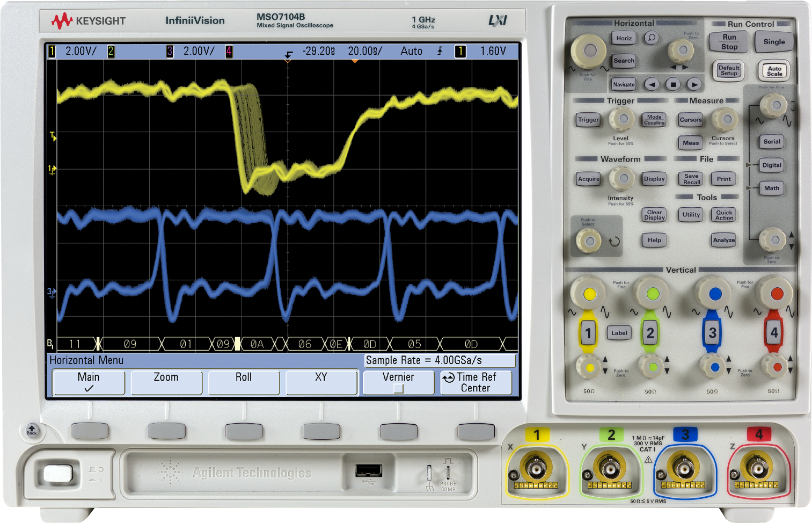Image resolution: width=812 pixels, height=523 pixels.
Task: Click the navigate forward arrow button
Action: [x=694, y=84]
